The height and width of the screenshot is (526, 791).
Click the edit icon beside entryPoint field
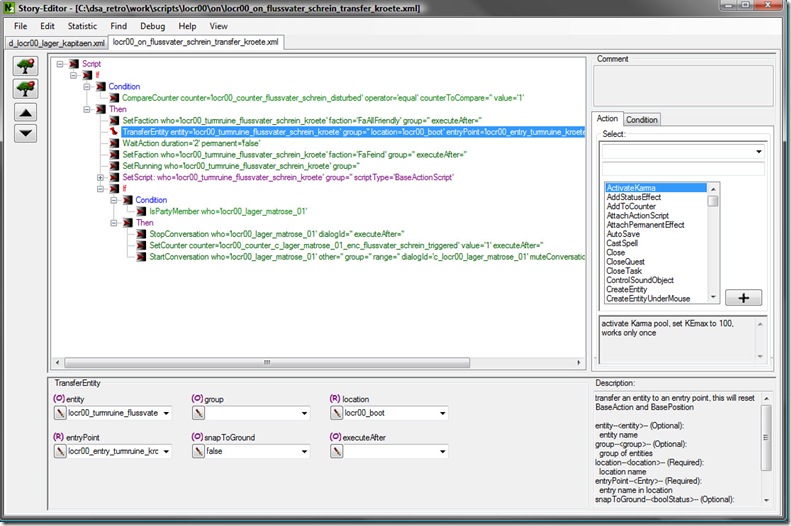pos(59,451)
